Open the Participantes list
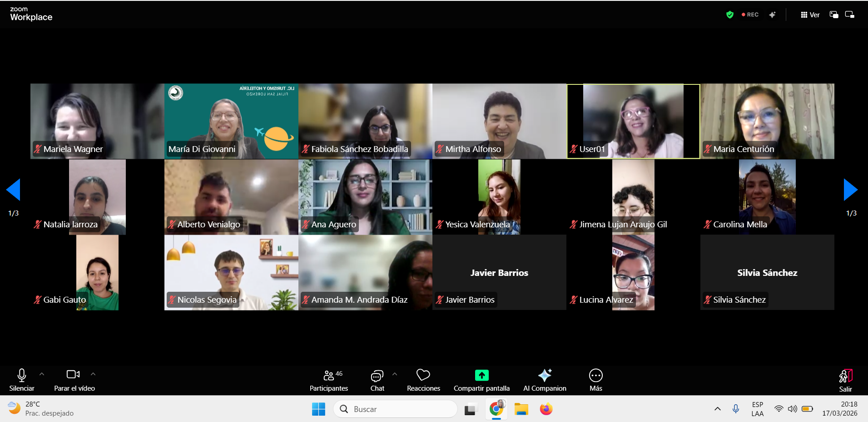868x422 pixels. pyautogui.click(x=329, y=376)
